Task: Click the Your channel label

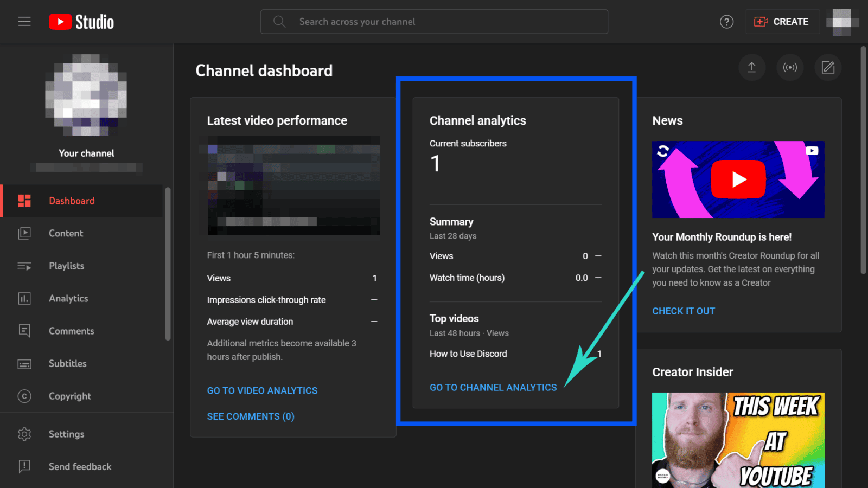Action: click(x=86, y=153)
